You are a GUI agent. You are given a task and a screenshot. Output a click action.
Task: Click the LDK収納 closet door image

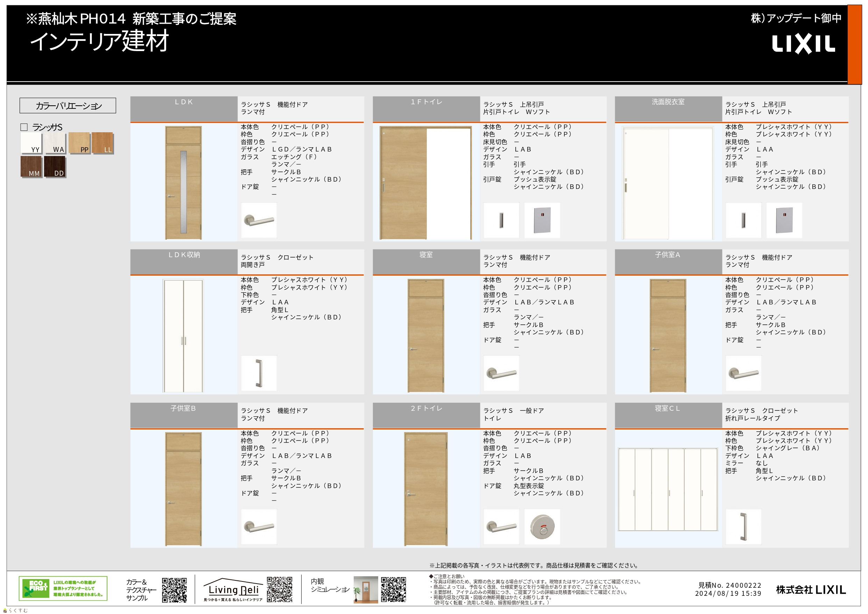point(183,336)
